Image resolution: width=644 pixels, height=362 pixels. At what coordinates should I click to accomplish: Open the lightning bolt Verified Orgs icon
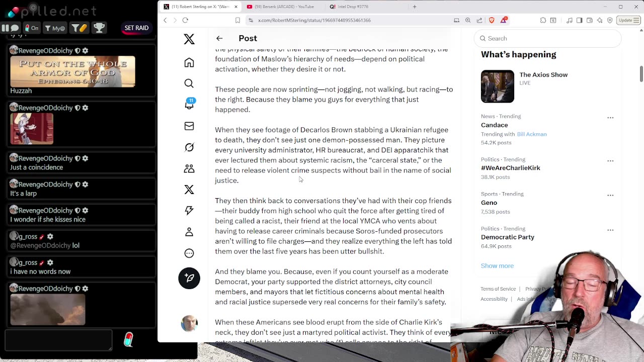click(189, 211)
